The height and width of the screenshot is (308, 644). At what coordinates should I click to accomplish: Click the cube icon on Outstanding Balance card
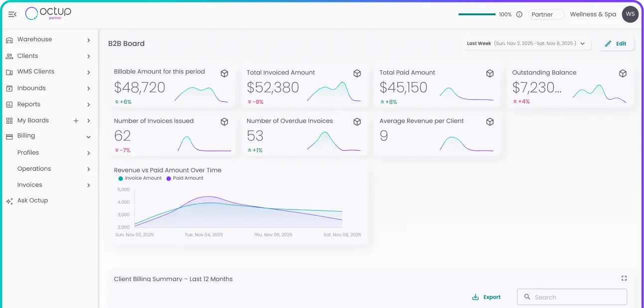pyautogui.click(x=623, y=73)
